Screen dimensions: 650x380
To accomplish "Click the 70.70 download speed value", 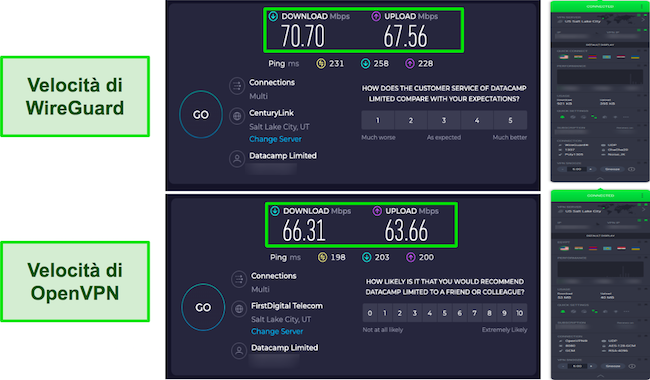I will [x=303, y=36].
